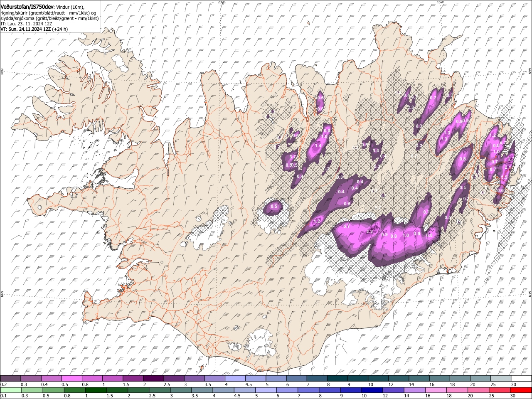Click the light gray 25 swatch in the snow scale
This screenshot has height=399, width=532.
point(501,378)
